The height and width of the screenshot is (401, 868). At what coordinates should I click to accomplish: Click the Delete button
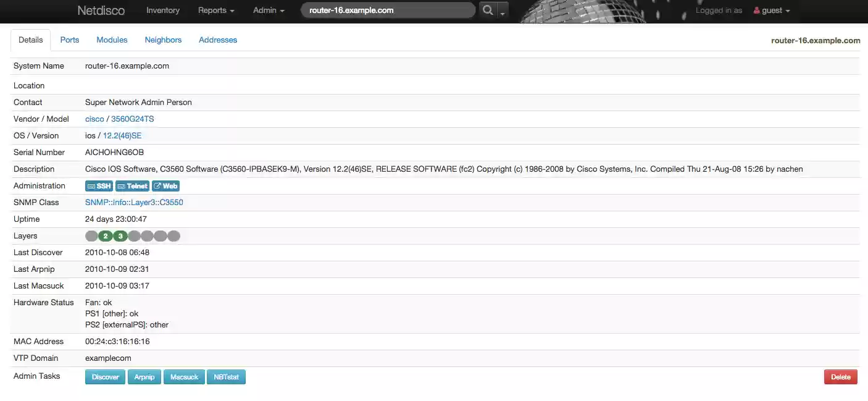click(840, 376)
